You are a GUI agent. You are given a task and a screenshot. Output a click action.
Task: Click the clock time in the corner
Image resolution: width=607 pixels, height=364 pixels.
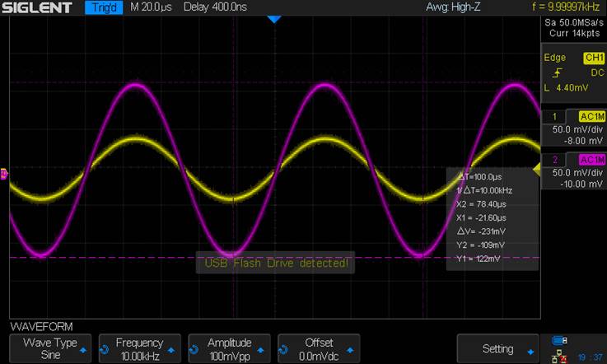point(591,357)
